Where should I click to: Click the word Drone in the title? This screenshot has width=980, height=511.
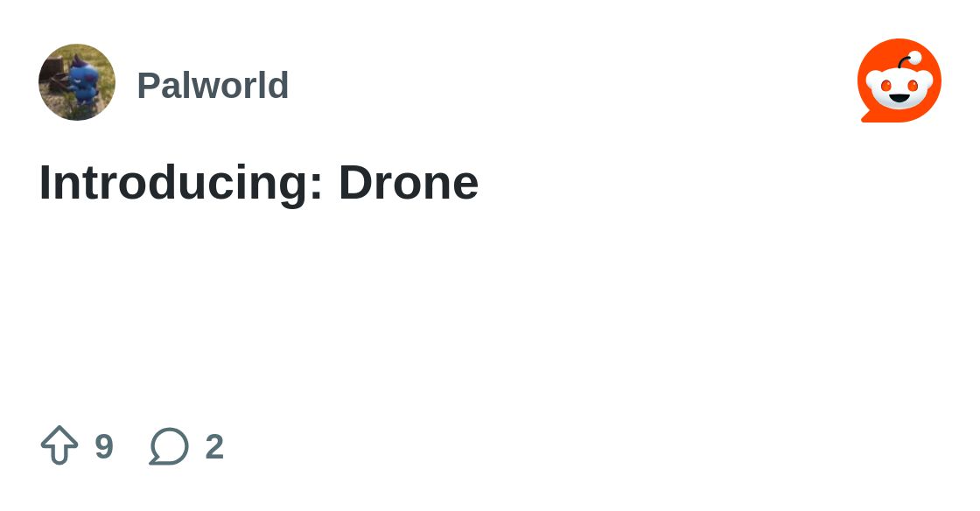click(409, 182)
